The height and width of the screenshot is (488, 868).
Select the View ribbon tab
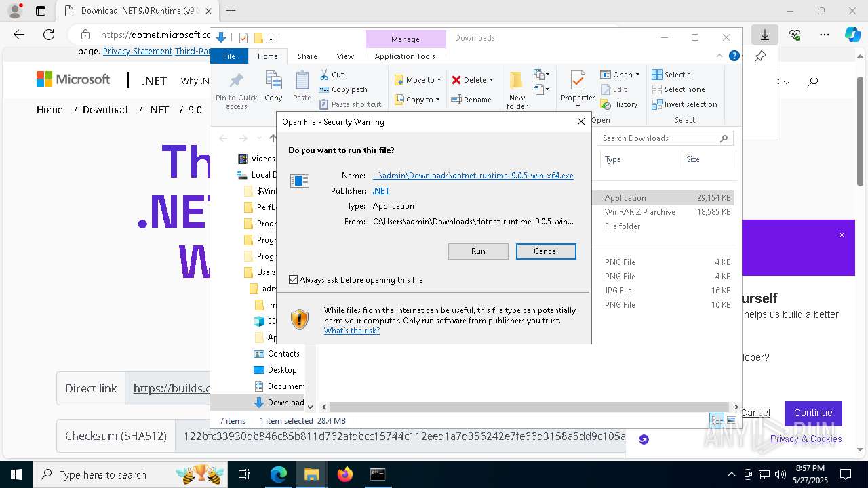click(345, 56)
